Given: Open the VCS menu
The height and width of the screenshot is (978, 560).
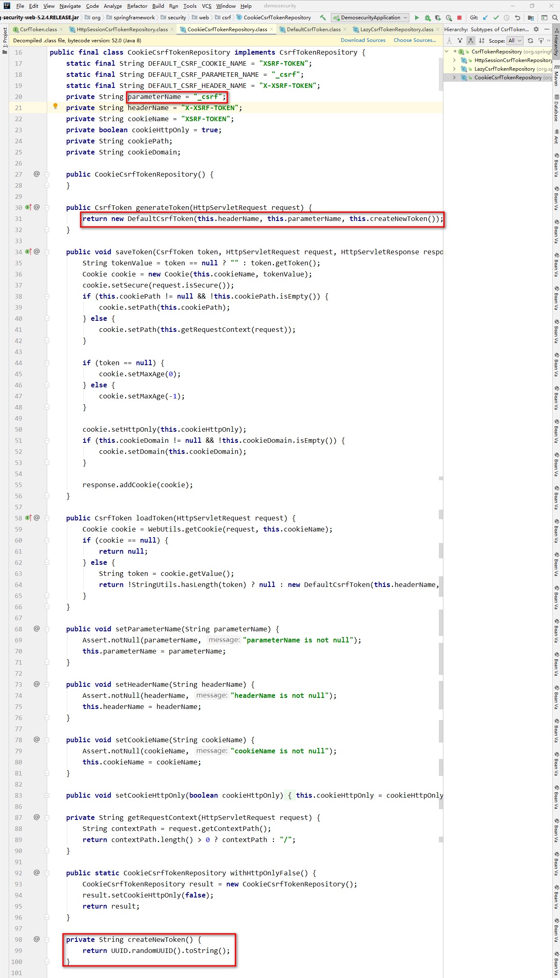Looking at the screenshot, I should tap(207, 6).
